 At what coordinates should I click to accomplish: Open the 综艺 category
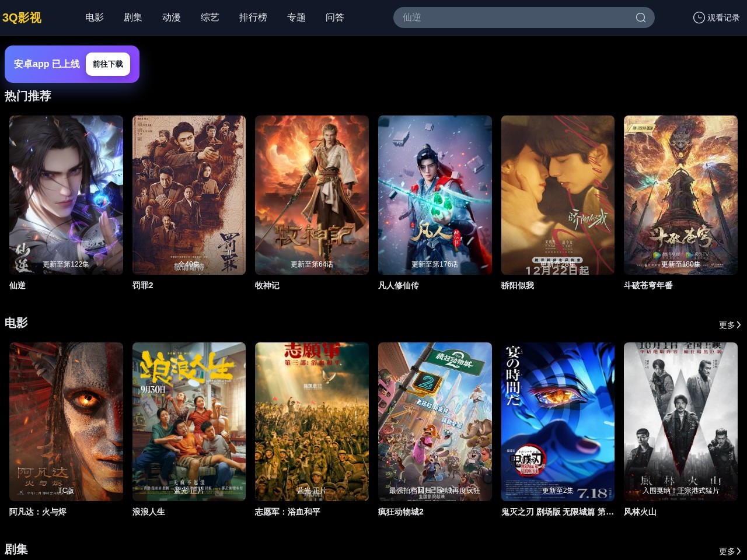click(210, 17)
